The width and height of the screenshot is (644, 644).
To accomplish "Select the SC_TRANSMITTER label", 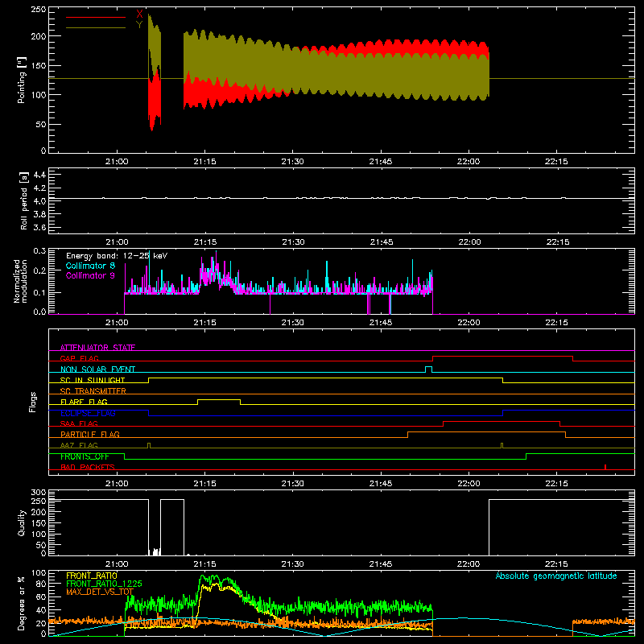I will (x=93, y=391).
